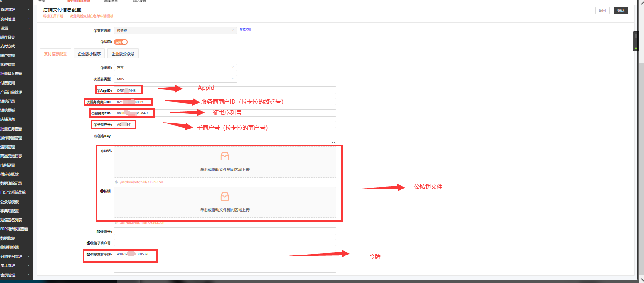Click 微信刷脸支付白名单申请模板 link

pos(92,16)
